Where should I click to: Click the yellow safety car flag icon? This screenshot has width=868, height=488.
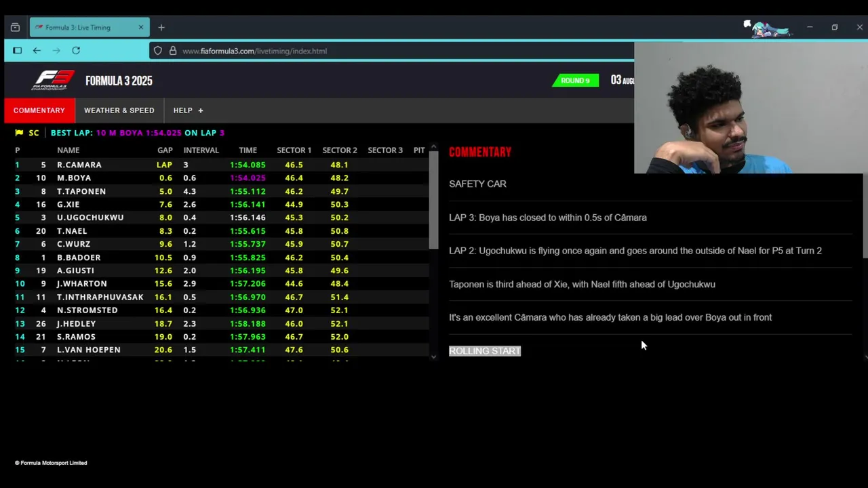19,133
